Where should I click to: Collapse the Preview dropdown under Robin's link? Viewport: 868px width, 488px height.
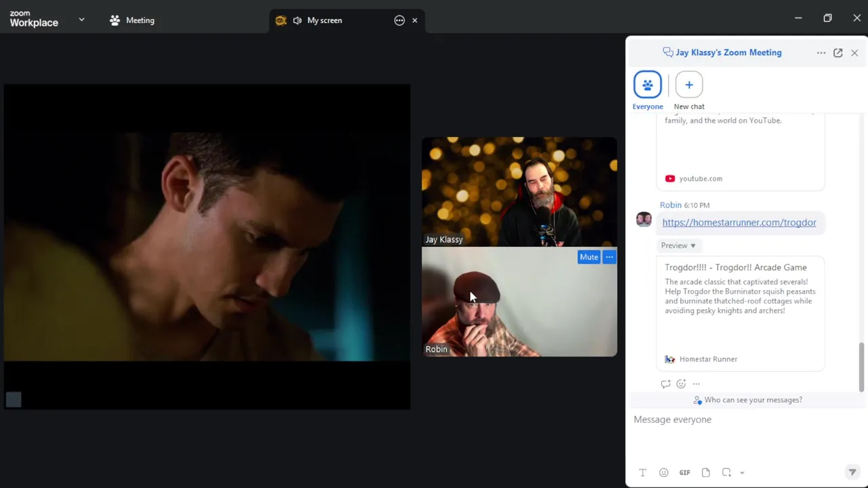click(678, 245)
